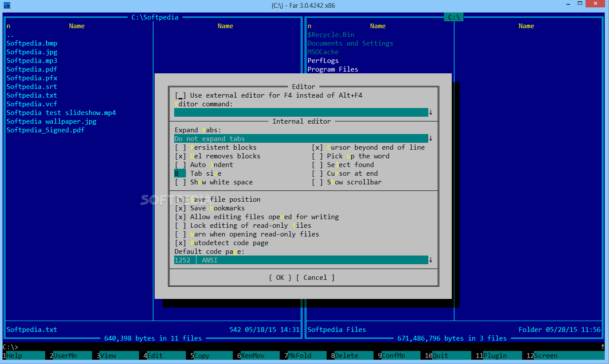The height and width of the screenshot is (364, 609).
Task: Open Default code page dropdown arrow
Action: (431, 260)
